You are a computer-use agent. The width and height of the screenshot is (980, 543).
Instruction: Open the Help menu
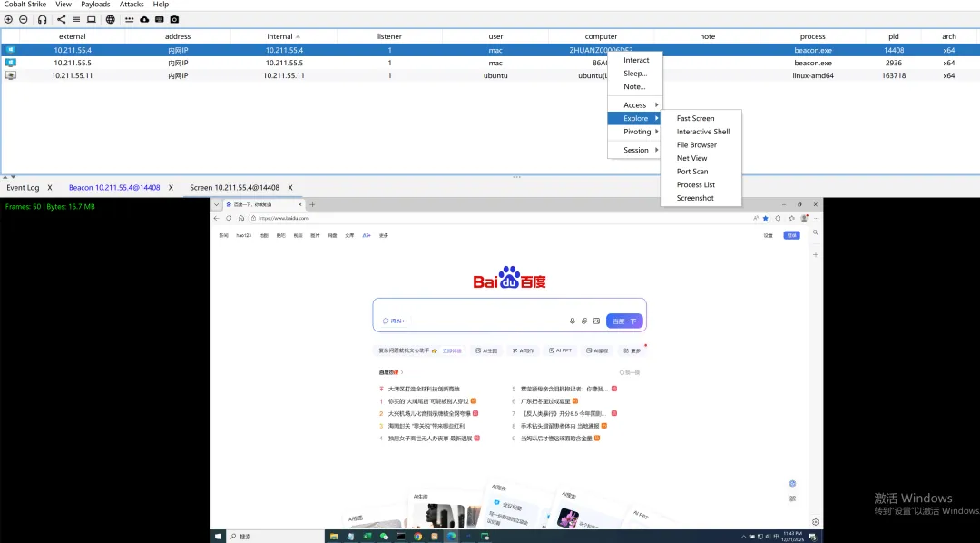click(162, 5)
